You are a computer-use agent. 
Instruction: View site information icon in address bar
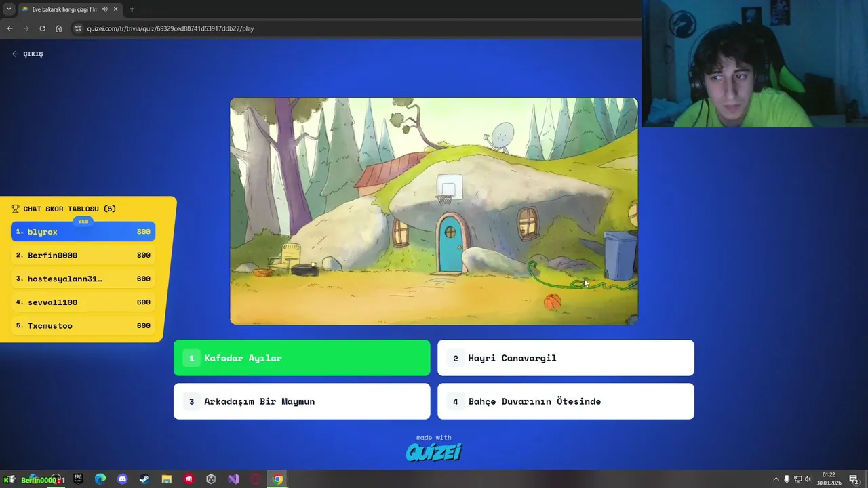78,28
